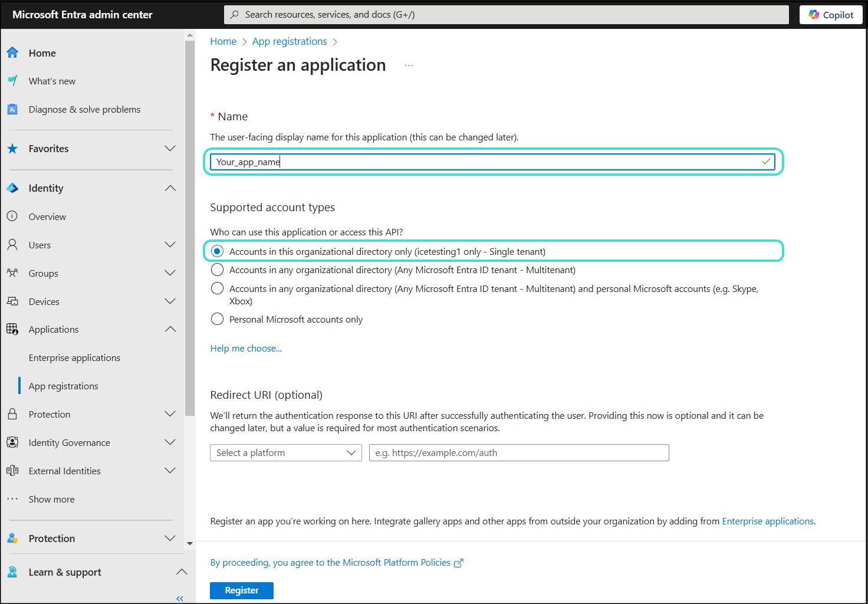Image resolution: width=868 pixels, height=604 pixels.
Task: Click the sidebar scrollbar thumb
Action: [190, 228]
